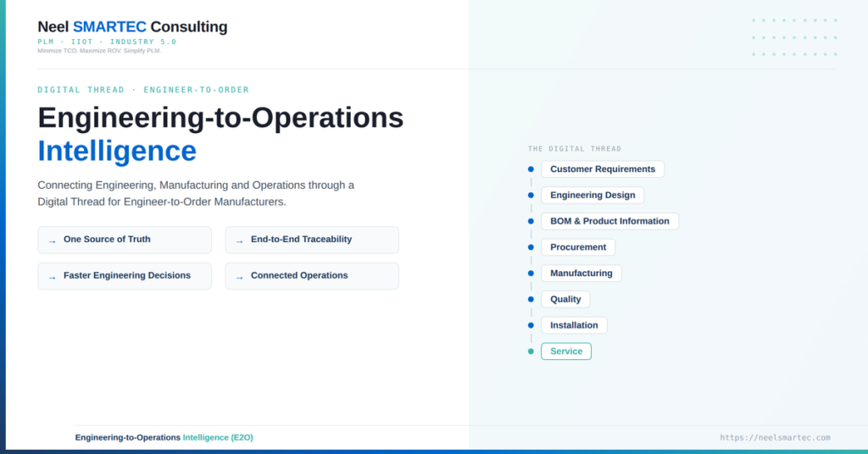Viewport: 868px width, 454px height.
Task: Select the Engineering Design thread step
Action: (593, 195)
